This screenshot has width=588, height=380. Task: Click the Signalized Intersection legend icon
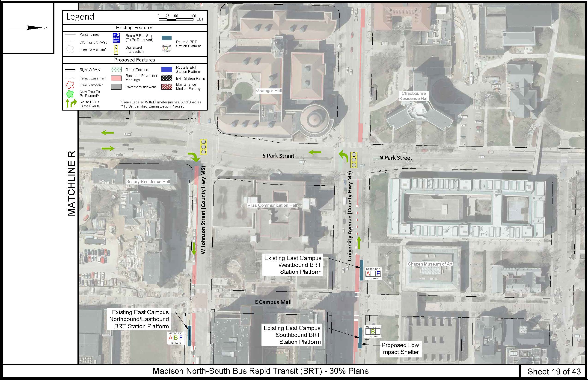[116, 49]
